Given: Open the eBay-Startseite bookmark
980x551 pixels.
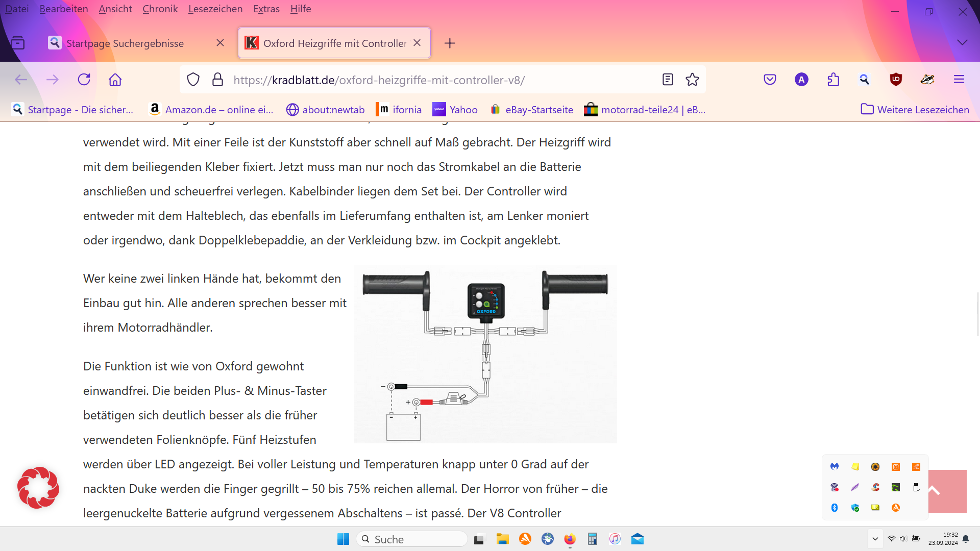Looking at the screenshot, I should point(531,109).
